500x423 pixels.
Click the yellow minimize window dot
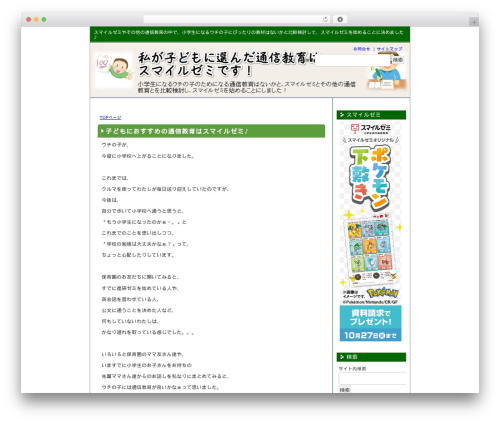36,19
